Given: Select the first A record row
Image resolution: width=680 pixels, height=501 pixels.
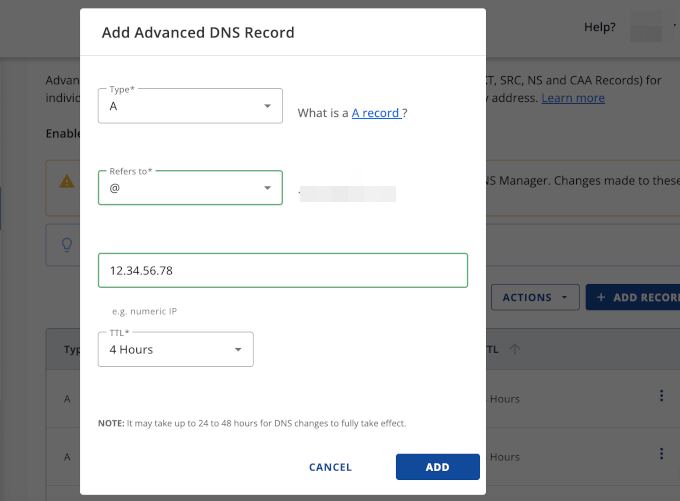Looking at the screenshot, I should 67,399.
